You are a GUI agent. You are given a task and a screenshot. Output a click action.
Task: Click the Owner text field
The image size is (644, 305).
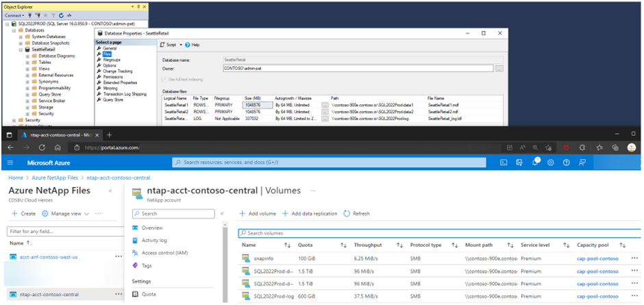(358, 69)
